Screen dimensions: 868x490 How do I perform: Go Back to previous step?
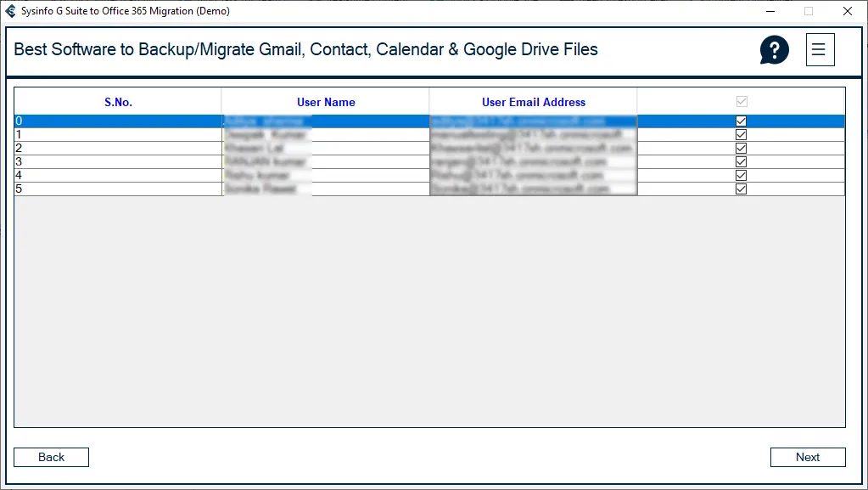[x=51, y=457]
